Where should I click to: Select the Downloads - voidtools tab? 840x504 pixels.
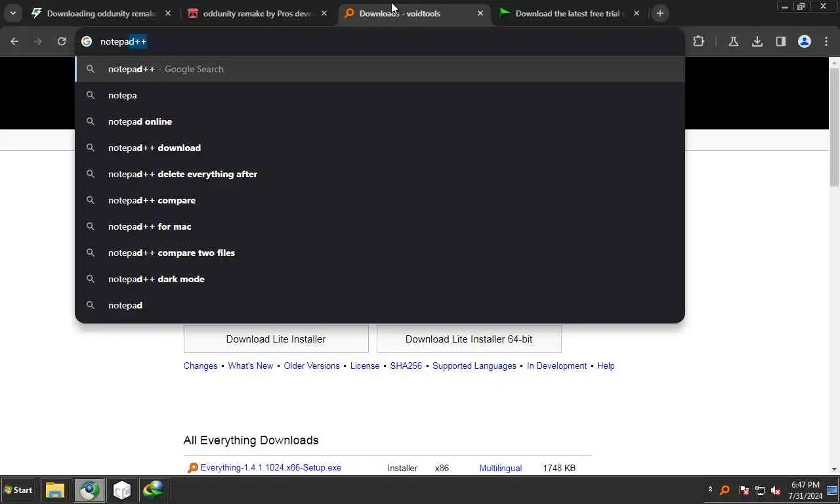(413, 13)
